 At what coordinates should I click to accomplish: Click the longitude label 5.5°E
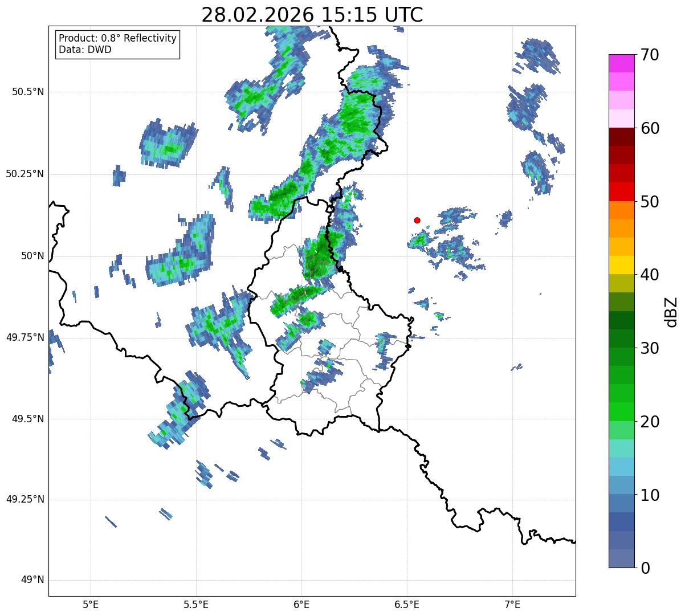click(x=196, y=605)
